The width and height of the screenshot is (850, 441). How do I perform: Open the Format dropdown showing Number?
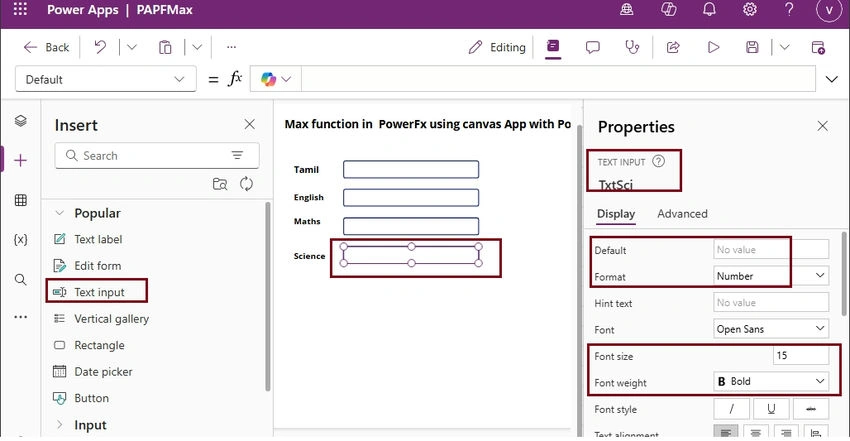click(x=771, y=276)
